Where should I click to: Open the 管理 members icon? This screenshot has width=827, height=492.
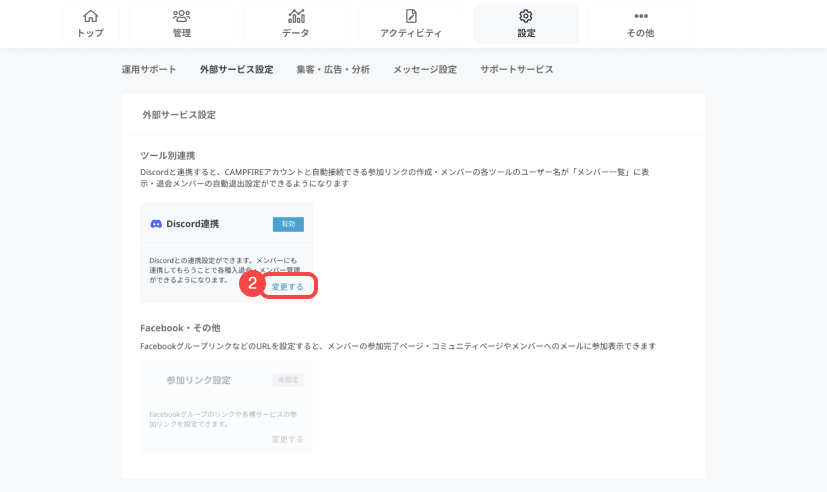[x=181, y=16]
